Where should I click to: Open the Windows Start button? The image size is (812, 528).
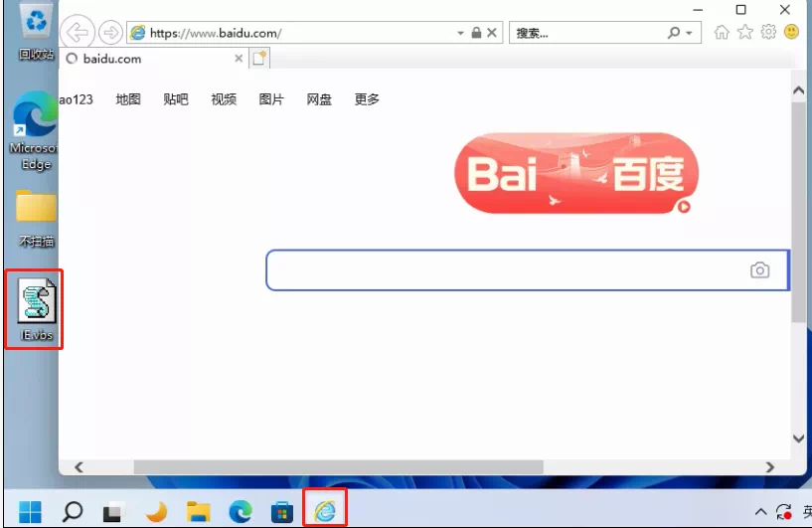pos(30,512)
